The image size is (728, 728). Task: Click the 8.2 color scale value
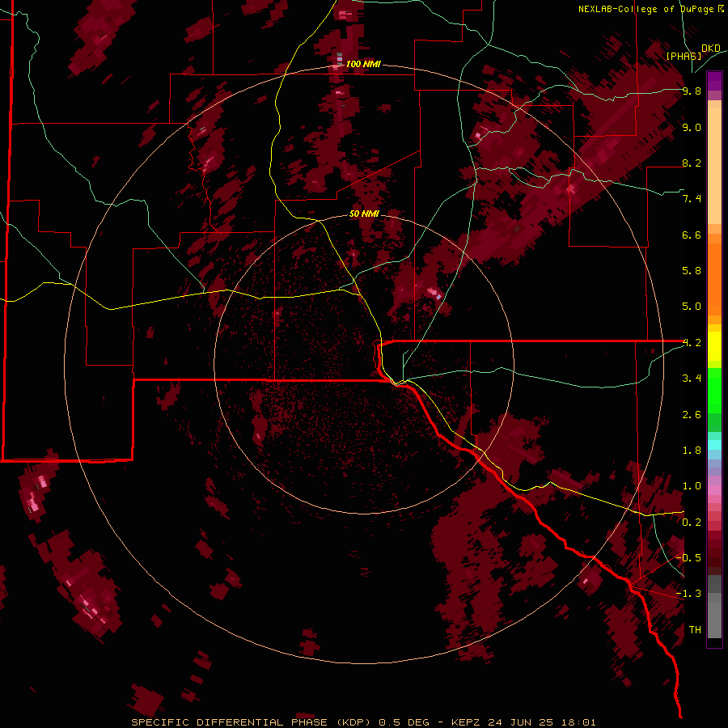pos(692,163)
